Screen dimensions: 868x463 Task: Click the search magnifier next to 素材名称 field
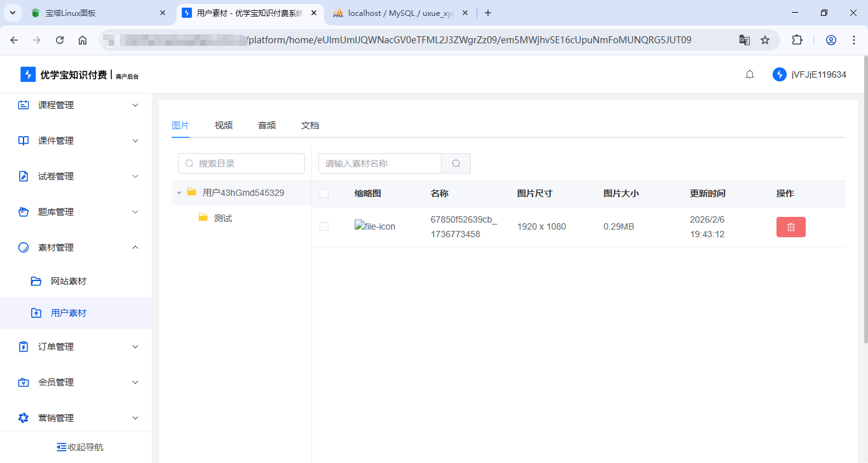click(456, 163)
